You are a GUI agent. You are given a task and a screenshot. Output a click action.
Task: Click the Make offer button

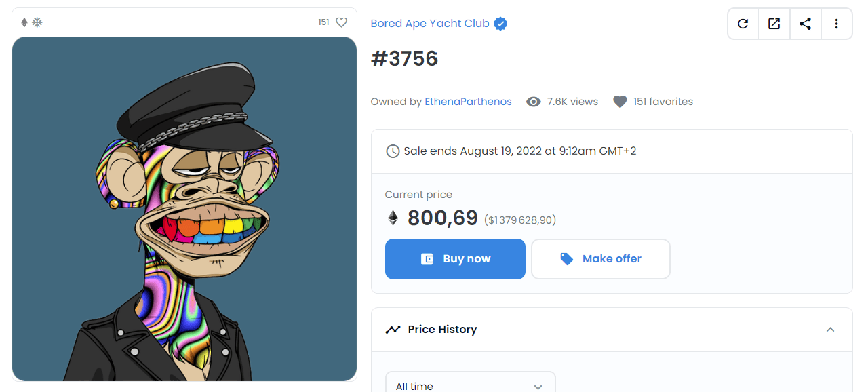coord(600,258)
